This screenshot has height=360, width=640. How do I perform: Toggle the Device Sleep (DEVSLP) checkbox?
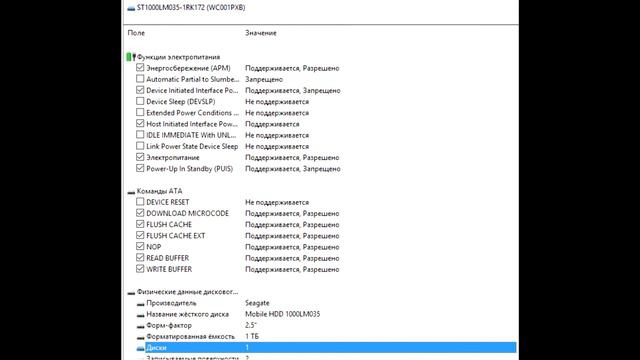click(x=140, y=101)
